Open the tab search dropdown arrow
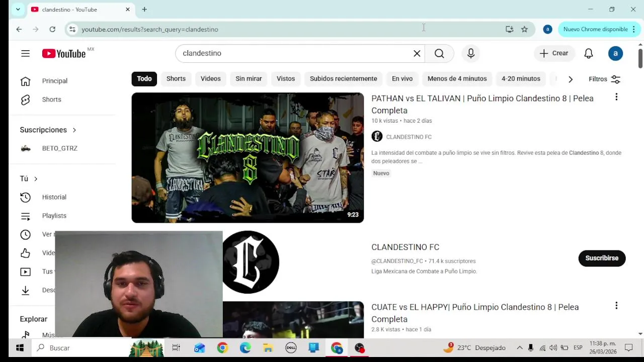644x362 pixels. [x=18, y=9]
